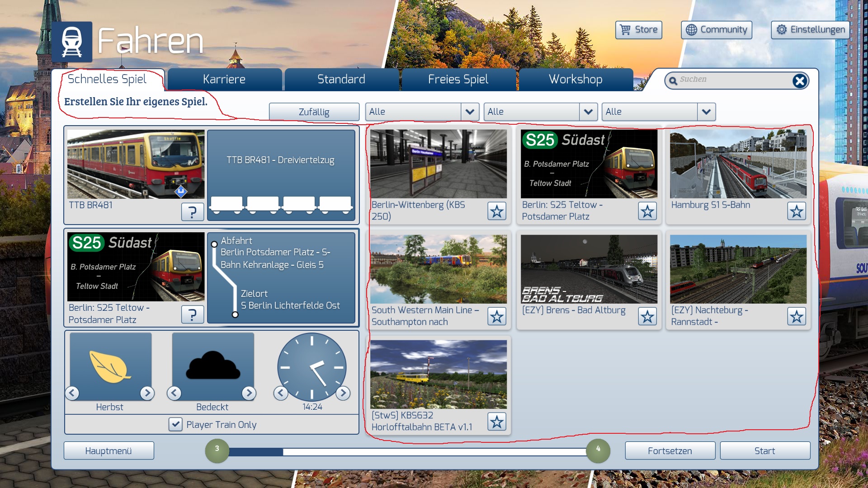Open the second Alle filter dropdown
Viewport: 868px width, 488px height.
[588, 112]
